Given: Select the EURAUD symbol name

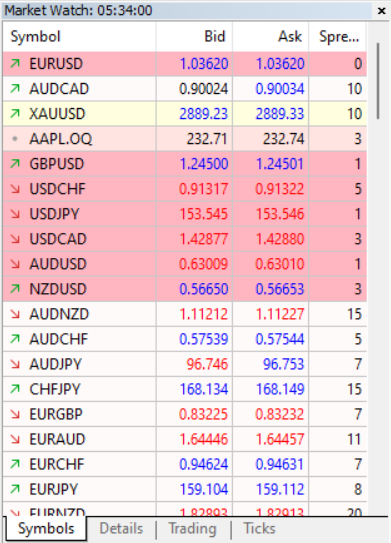Looking at the screenshot, I should coord(57,439).
